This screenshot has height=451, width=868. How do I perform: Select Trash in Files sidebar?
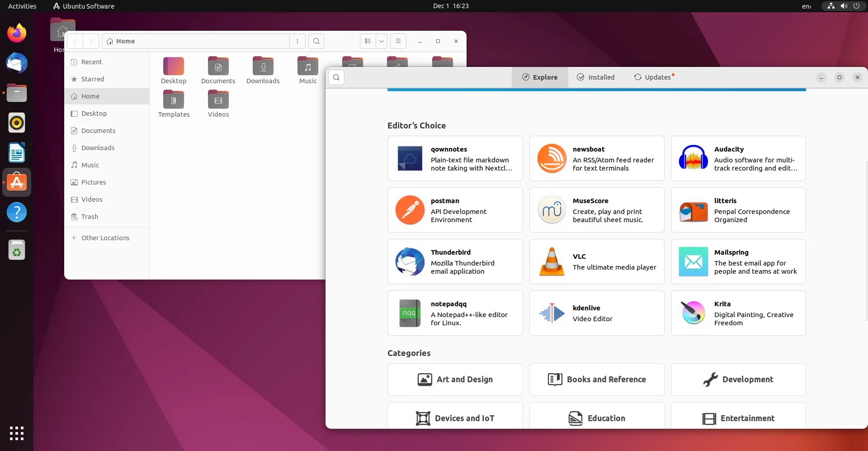(x=107, y=217)
